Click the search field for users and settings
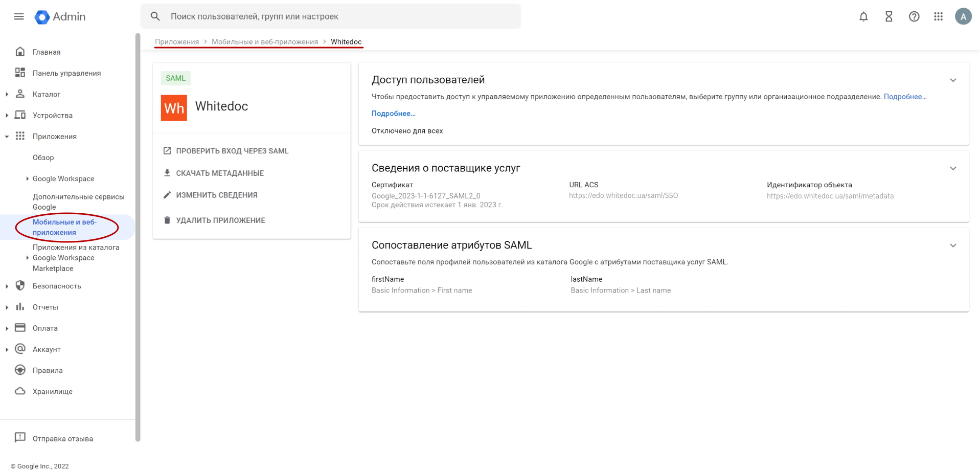 (337, 16)
